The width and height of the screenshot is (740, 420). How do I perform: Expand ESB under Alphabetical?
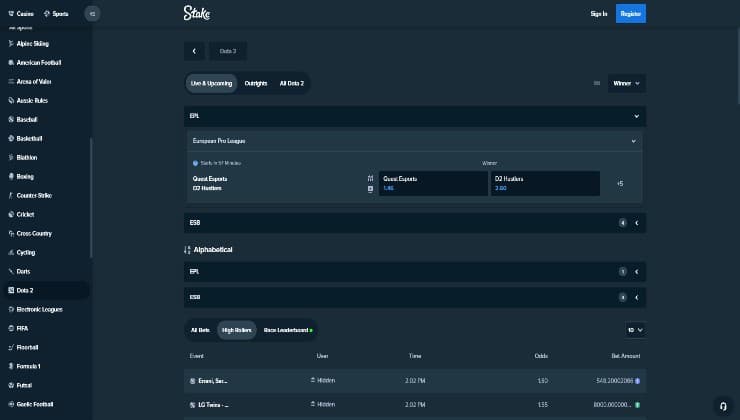[415, 297]
